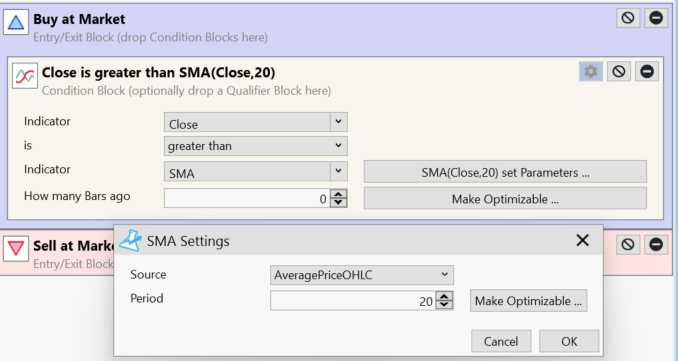Click the blue triangle Buy at Market icon
Image resolution: width=678 pixels, height=361 pixels.
(x=16, y=22)
